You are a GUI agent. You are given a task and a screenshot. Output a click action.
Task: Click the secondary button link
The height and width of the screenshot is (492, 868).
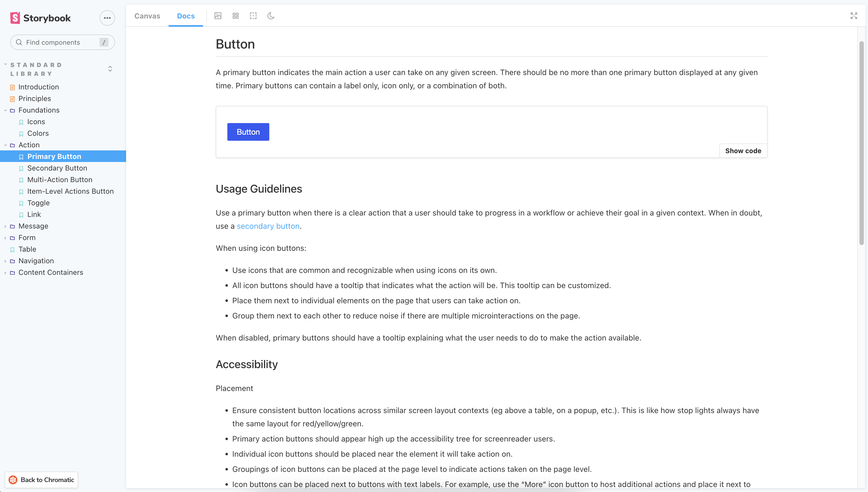[x=268, y=226]
